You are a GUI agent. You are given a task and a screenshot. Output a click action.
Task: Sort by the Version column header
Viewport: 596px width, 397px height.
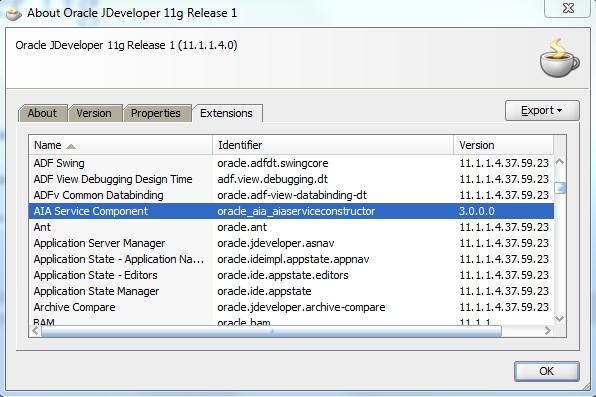(503, 145)
